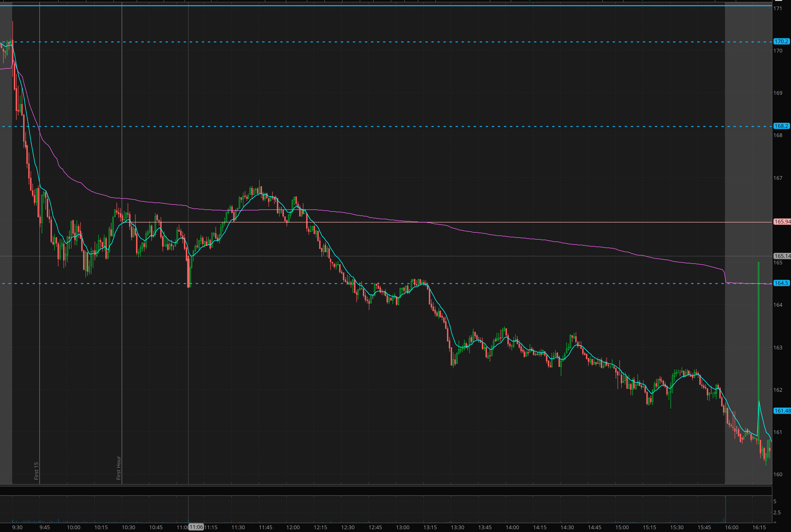Click the 16:00 time axis label
Image resolution: width=791 pixels, height=532 pixels.
tap(732, 527)
